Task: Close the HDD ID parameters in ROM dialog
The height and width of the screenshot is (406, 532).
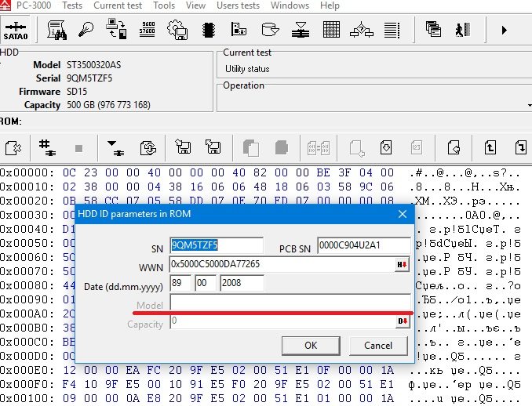Action: tap(403, 214)
